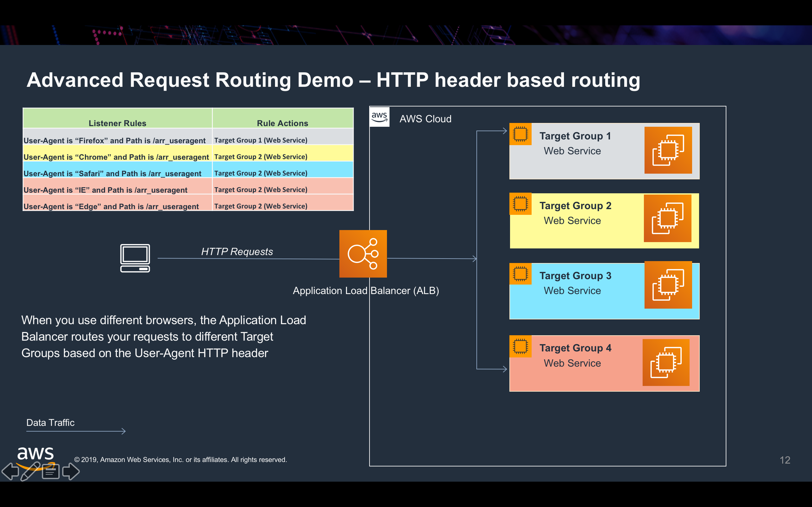
Task: Select the Chrome rule's Target Group 2 action
Action: click(x=261, y=157)
